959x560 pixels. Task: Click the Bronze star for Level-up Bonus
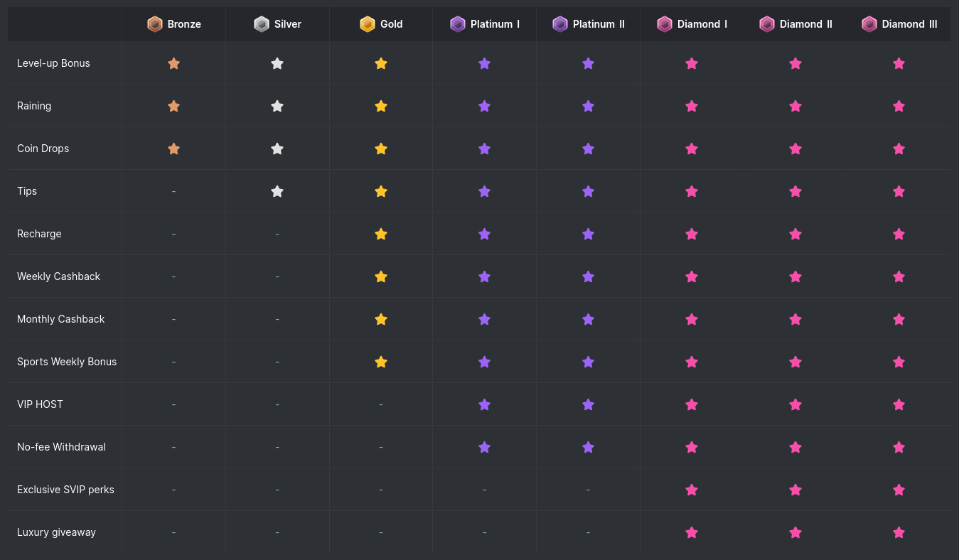click(x=173, y=63)
